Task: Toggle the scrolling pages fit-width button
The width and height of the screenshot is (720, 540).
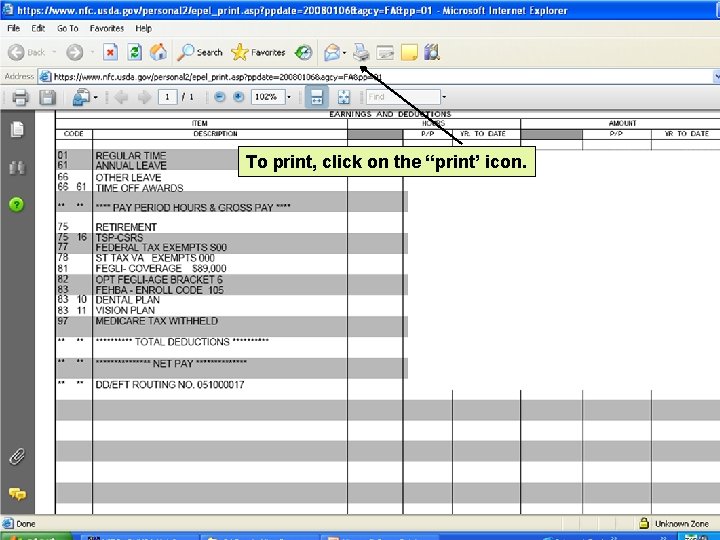Action: [317, 97]
